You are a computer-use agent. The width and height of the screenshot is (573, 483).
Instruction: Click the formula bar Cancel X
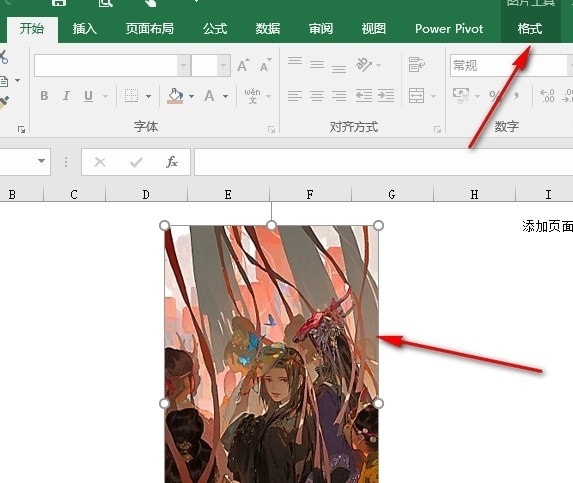click(x=100, y=162)
